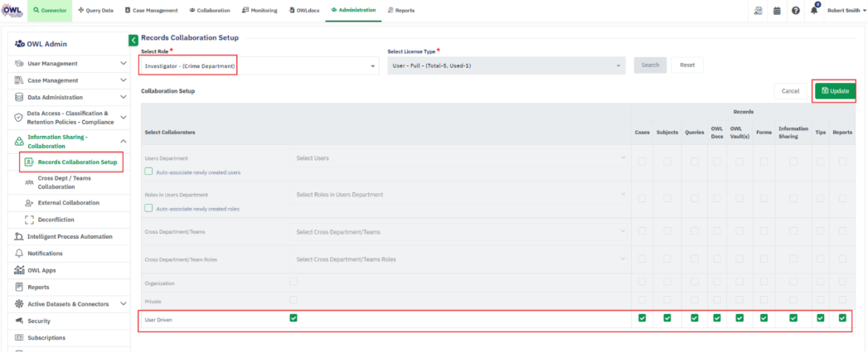The width and height of the screenshot is (868, 353).
Task: Click the green Update button
Action: 833,90
